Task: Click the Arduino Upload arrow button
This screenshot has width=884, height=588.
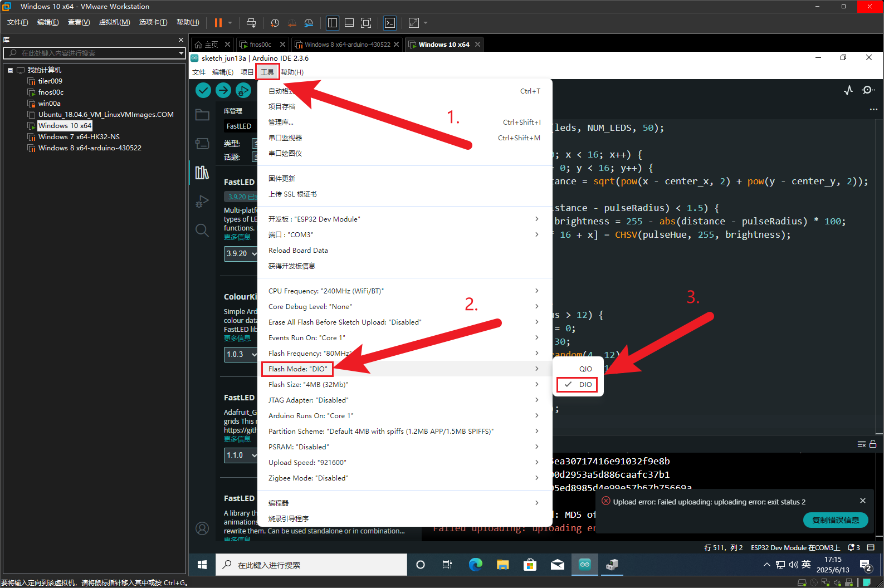Action: [x=223, y=90]
